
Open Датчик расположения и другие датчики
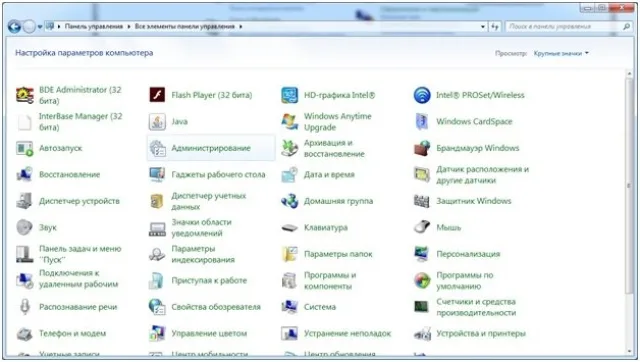pyautogui.click(x=482, y=175)
